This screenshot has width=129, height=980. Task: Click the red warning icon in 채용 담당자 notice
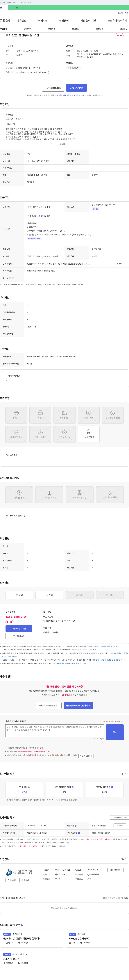tap(48, 687)
